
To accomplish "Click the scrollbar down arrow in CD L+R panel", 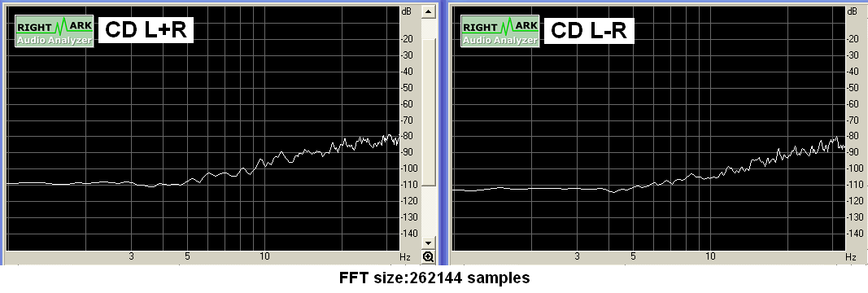I will (x=428, y=243).
